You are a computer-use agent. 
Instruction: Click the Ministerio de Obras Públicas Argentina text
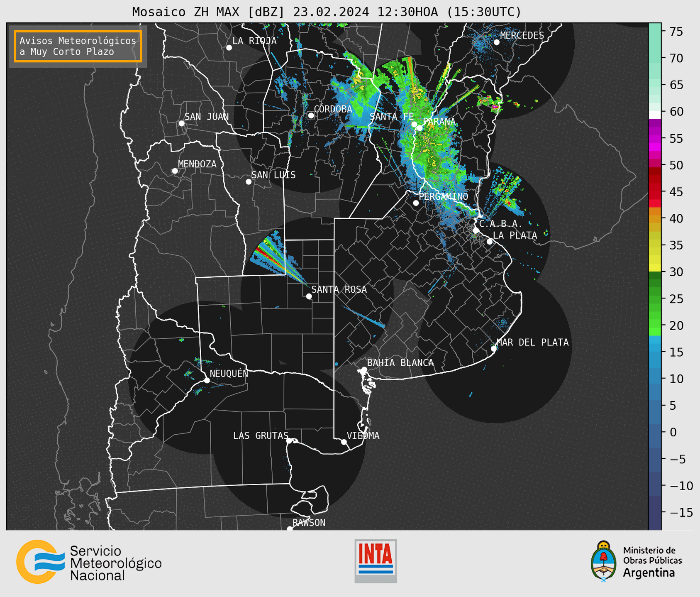pyautogui.click(x=652, y=562)
